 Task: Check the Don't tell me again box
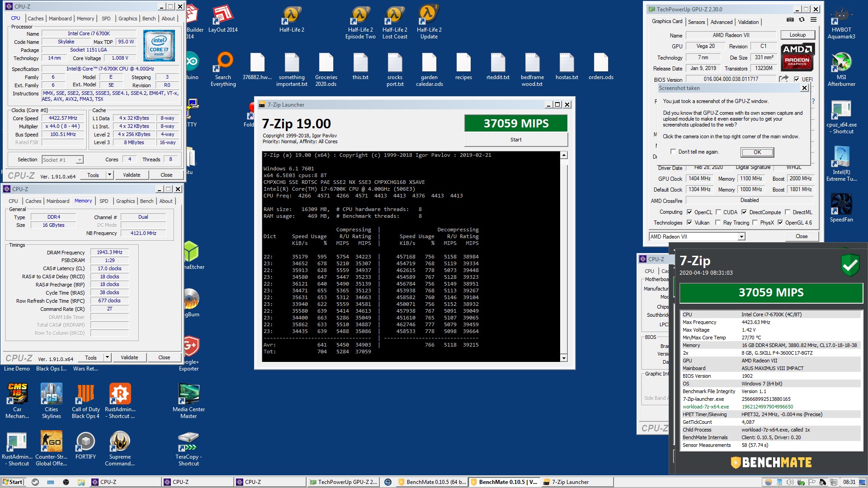coord(673,152)
